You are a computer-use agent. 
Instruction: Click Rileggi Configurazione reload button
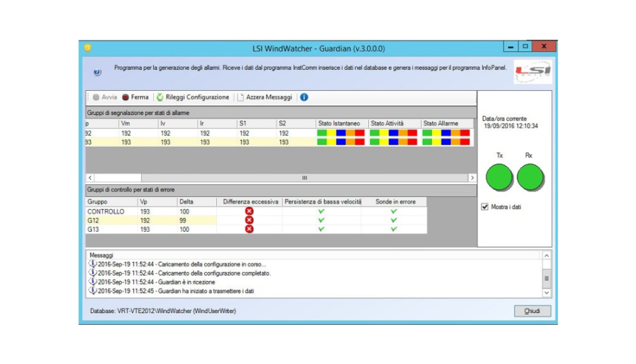tap(193, 97)
